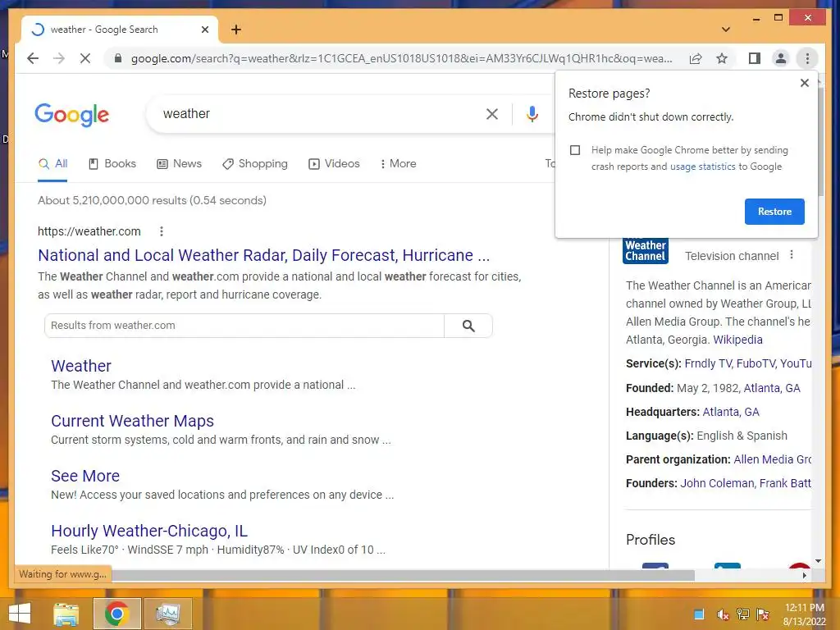Viewport: 840px width, 630px height.
Task: Open the Current Weather Maps link
Action: (x=132, y=421)
